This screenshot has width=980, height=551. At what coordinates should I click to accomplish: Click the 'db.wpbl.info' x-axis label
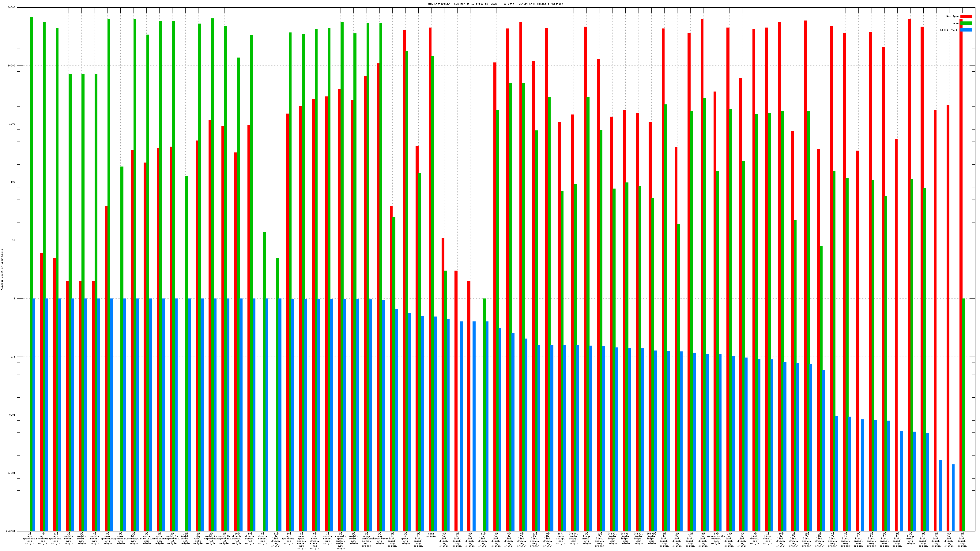coord(198,538)
